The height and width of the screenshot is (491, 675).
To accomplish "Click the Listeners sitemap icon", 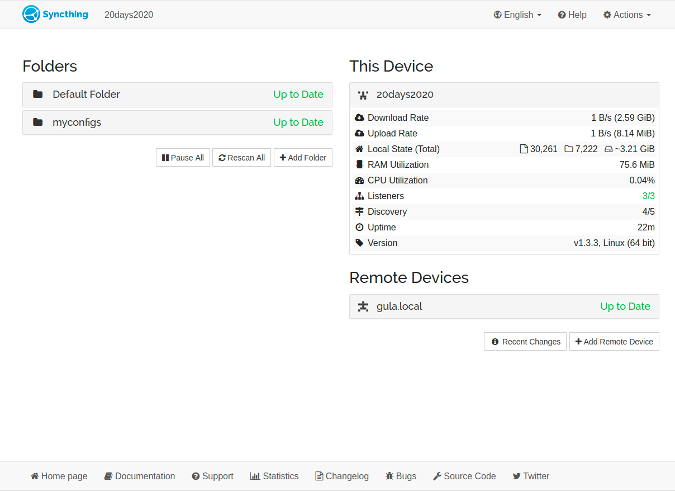I will (359, 196).
